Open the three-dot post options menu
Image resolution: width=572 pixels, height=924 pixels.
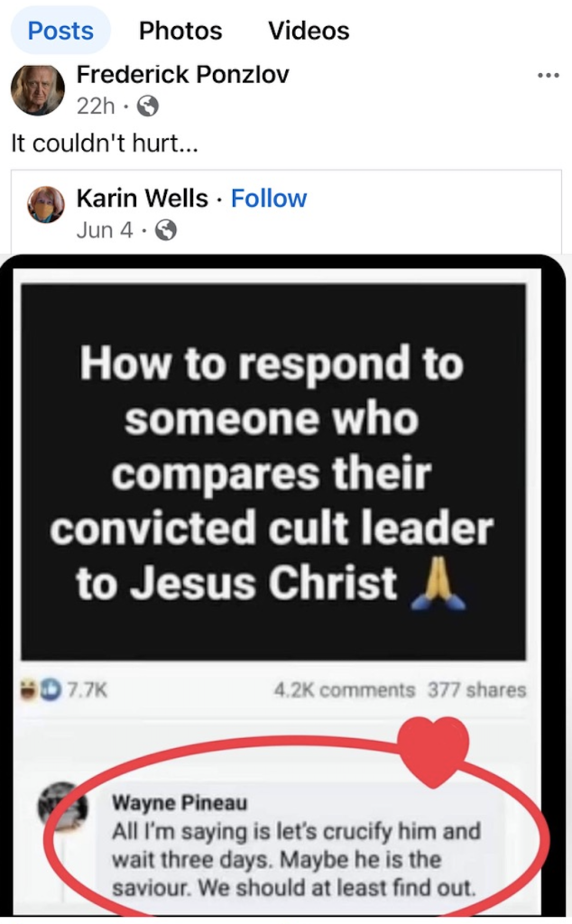click(x=548, y=76)
